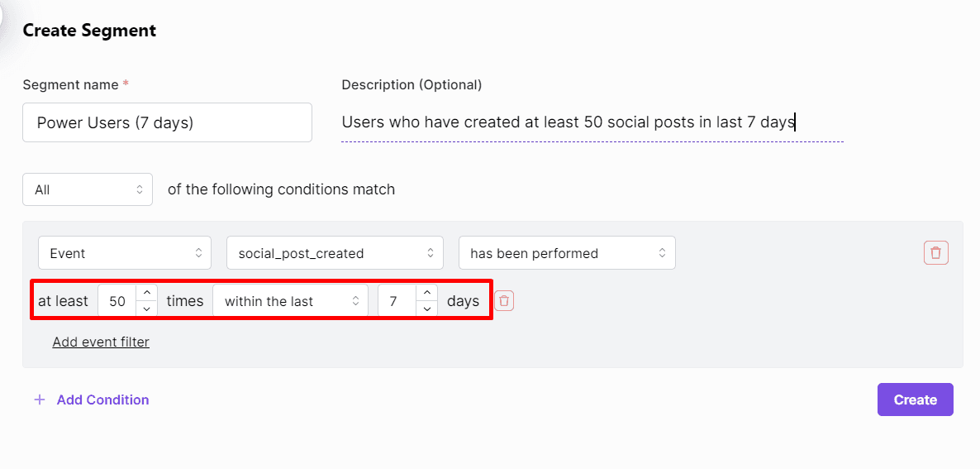Click the times count field showing 50
Image resolution: width=980 pixels, height=469 pixels.
[x=117, y=301]
